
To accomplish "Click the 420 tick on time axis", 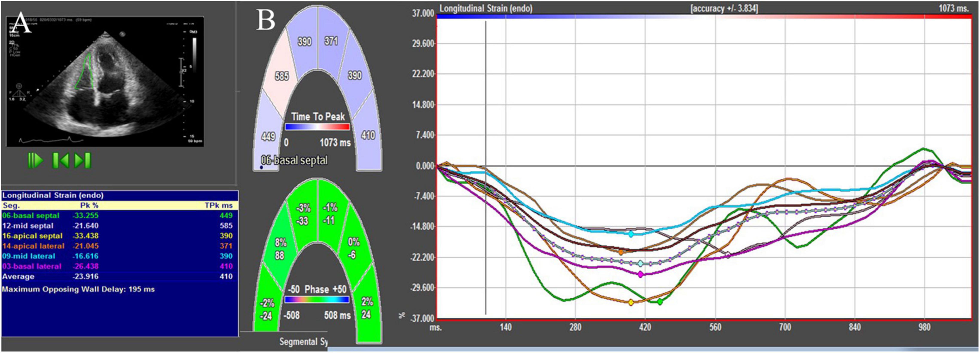I will [645, 327].
